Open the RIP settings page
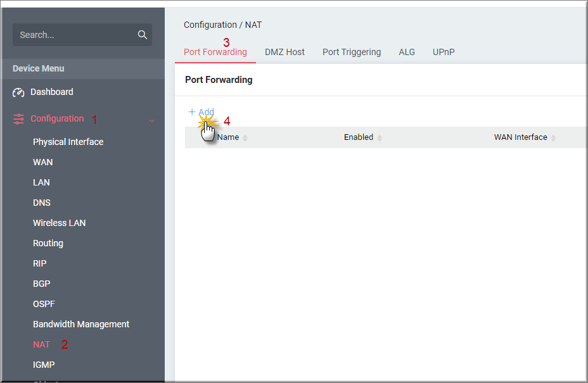 (40, 263)
